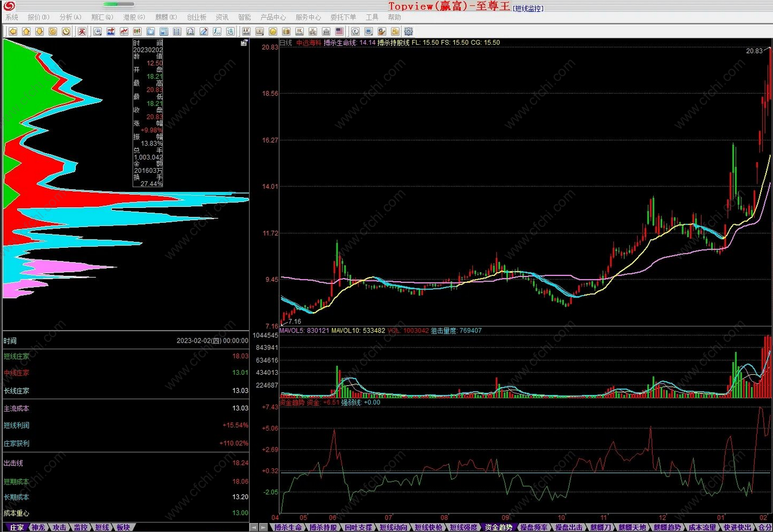Click the US flag market icon

(x=339, y=31)
